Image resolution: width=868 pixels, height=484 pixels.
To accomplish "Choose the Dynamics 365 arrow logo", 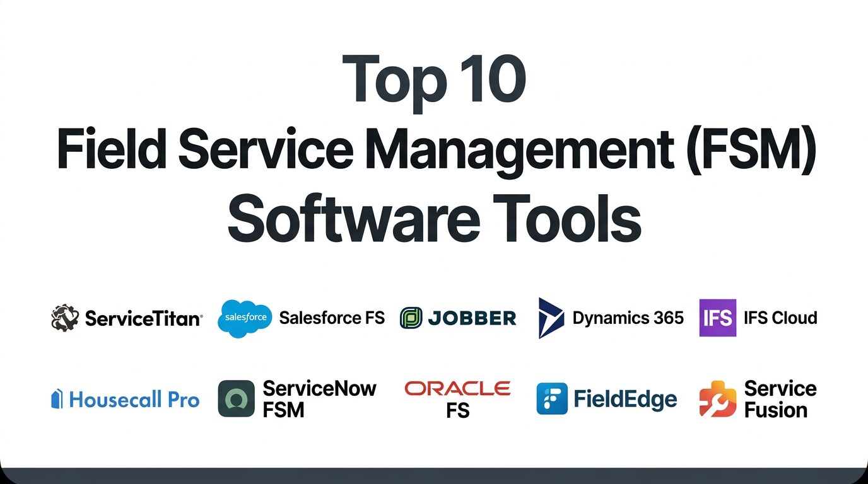I will 551,318.
